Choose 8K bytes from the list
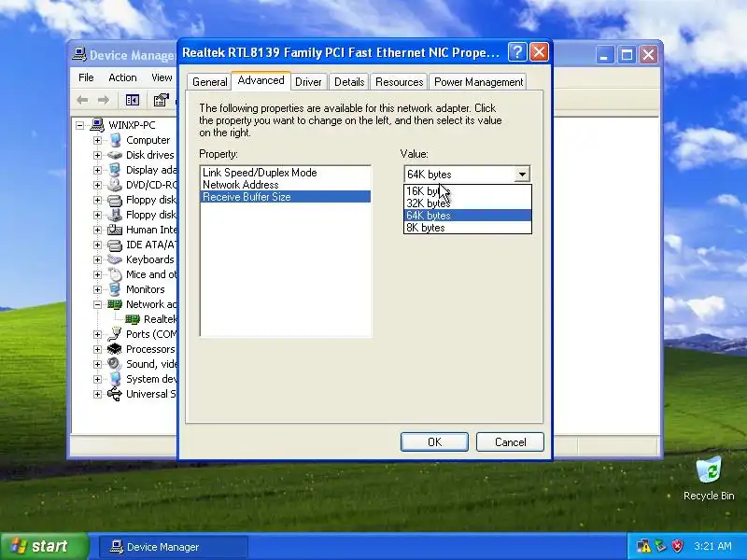747x560 pixels. click(x=468, y=228)
